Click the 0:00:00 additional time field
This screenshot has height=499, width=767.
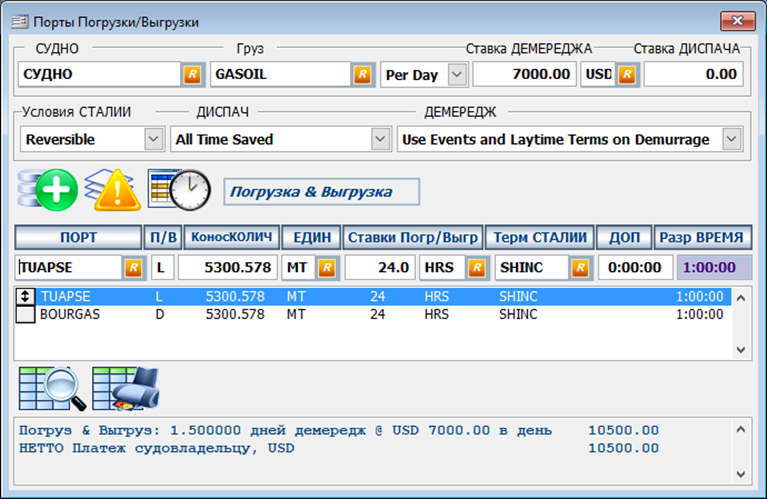point(635,268)
